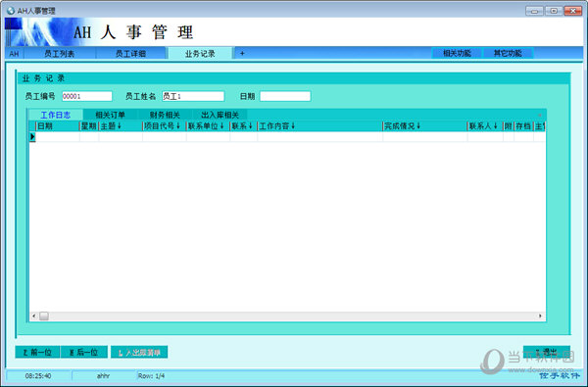
Task: Go to previous employee with 前一位
Action: tap(37, 352)
